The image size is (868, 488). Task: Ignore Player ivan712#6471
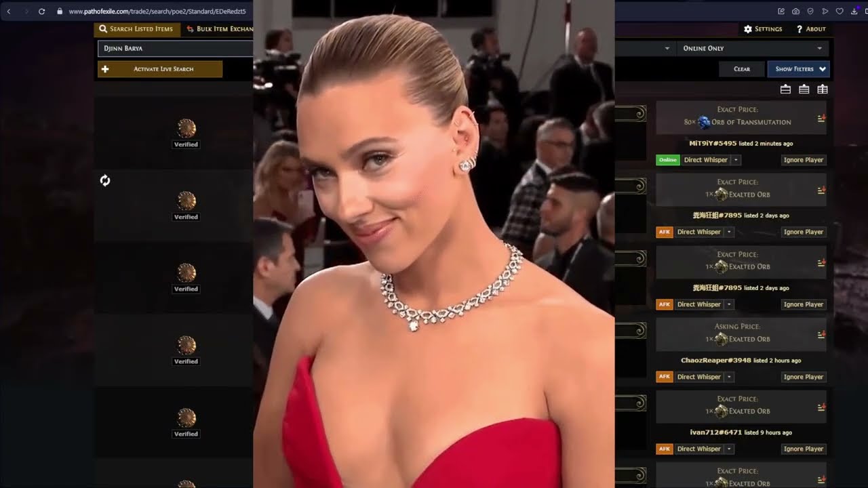804,449
